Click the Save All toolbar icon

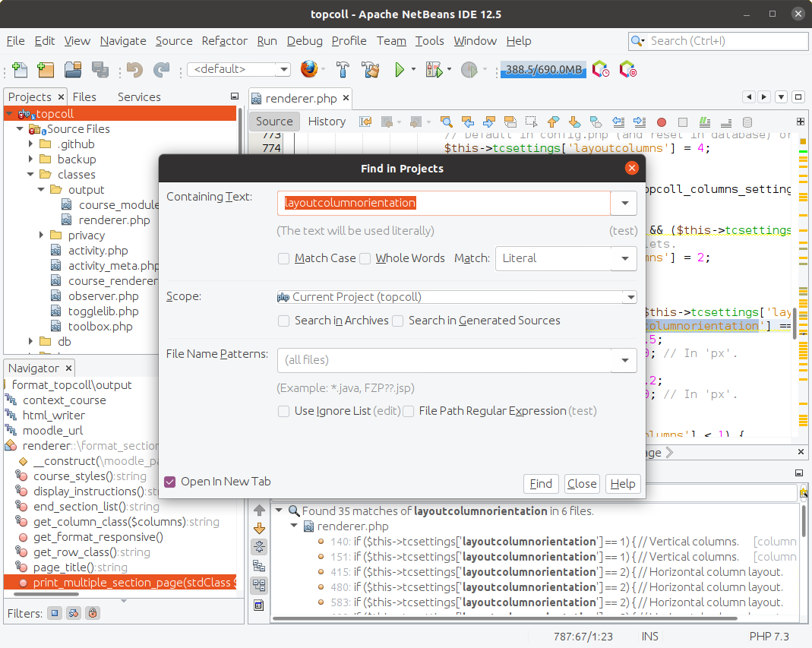[100, 69]
